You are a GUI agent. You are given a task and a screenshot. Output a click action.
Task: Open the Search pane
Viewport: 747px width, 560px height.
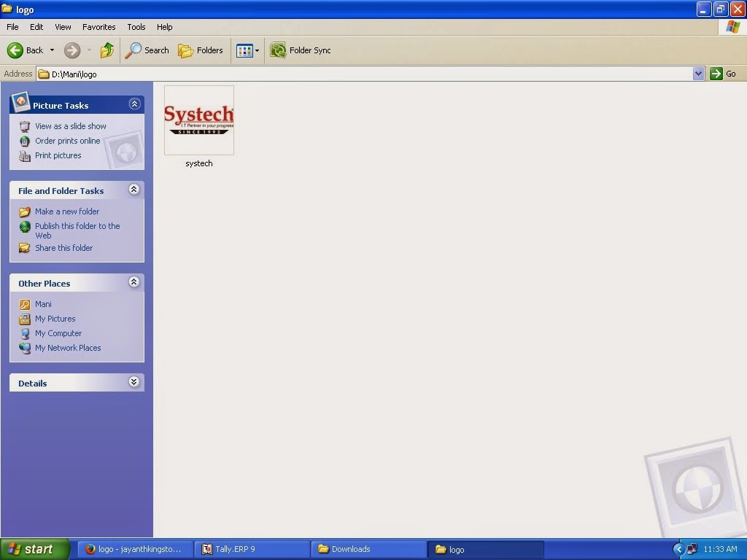147,50
